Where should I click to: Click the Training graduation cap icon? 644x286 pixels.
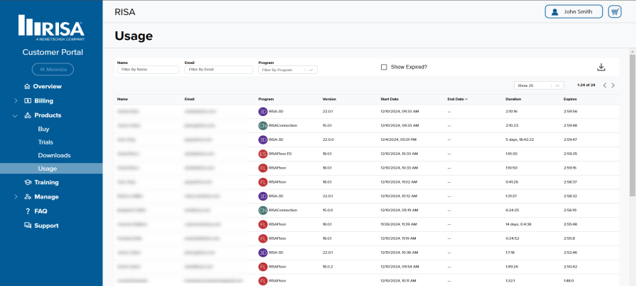pyautogui.click(x=28, y=182)
